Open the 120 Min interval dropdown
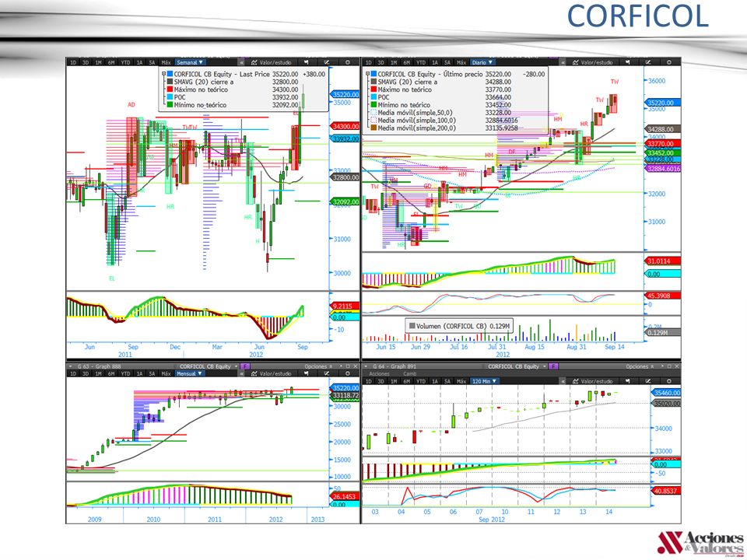The image size is (747, 560). (x=484, y=381)
